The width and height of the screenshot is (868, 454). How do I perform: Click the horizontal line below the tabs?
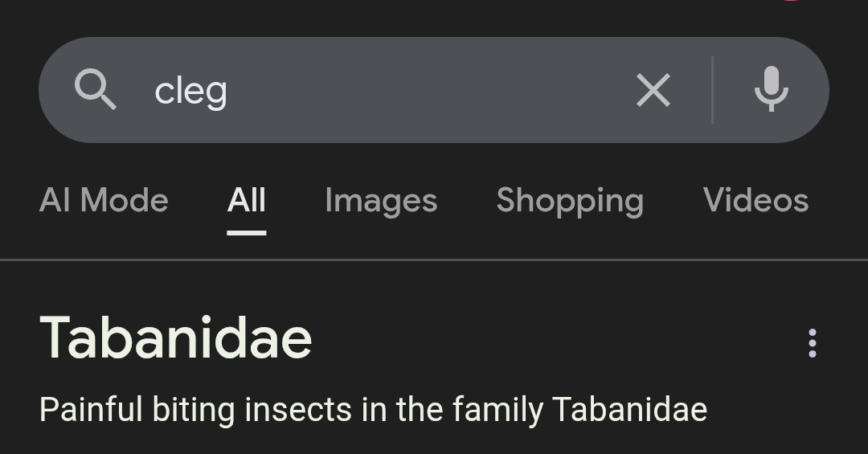(434, 260)
